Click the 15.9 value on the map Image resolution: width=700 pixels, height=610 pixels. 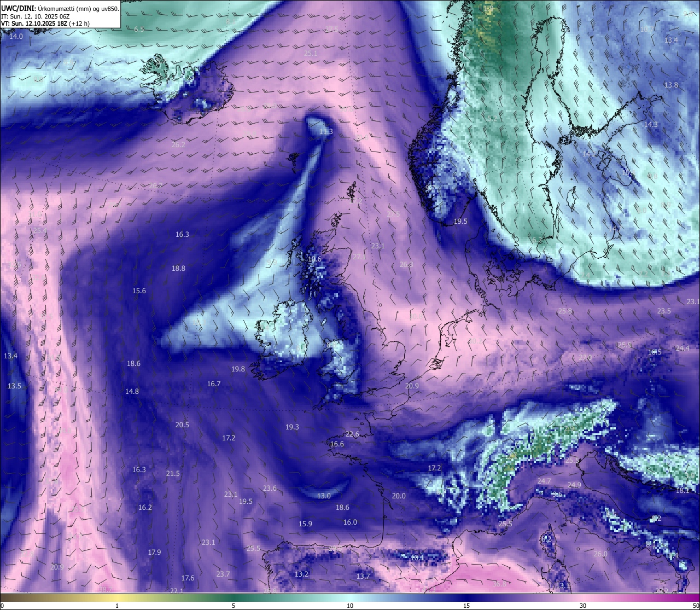pos(305,524)
